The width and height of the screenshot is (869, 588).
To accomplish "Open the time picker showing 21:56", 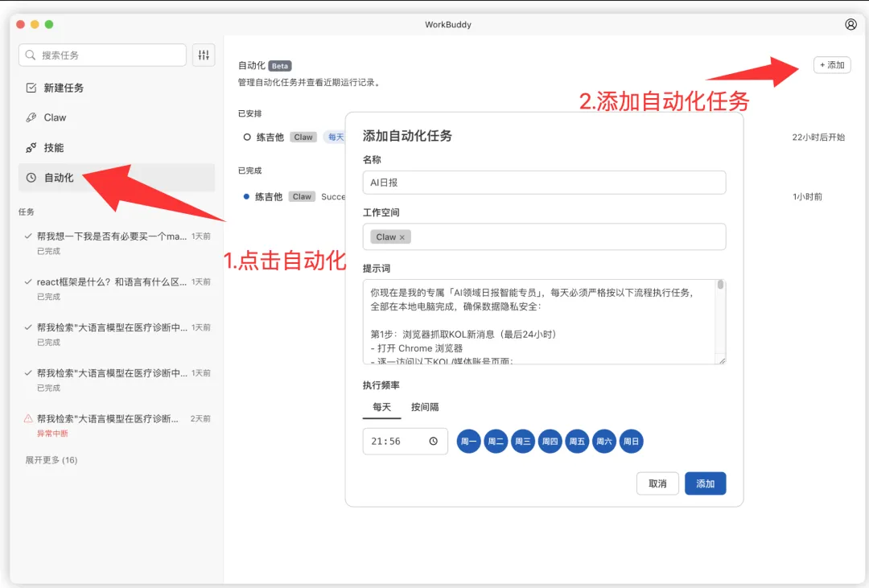I will 405,441.
